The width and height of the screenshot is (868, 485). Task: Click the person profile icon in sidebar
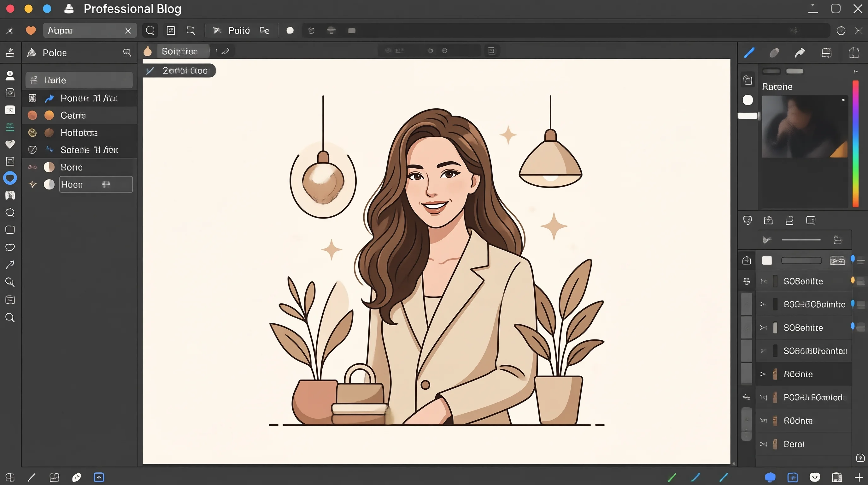[10, 75]
